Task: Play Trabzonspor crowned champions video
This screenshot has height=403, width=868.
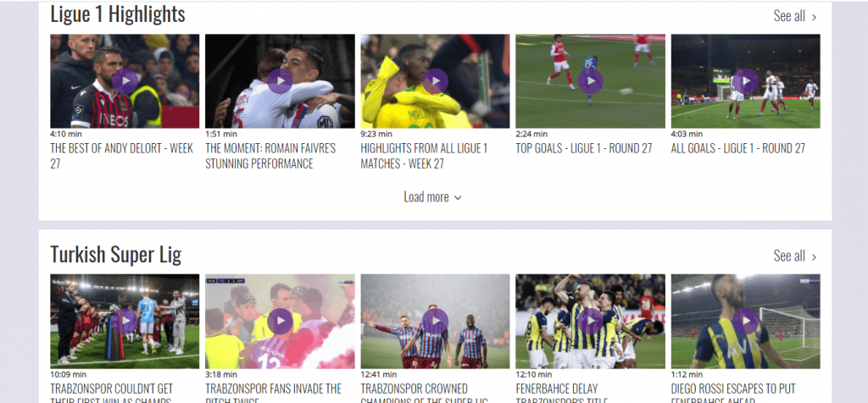Action: pyautogui.click(x=435, y=321)
